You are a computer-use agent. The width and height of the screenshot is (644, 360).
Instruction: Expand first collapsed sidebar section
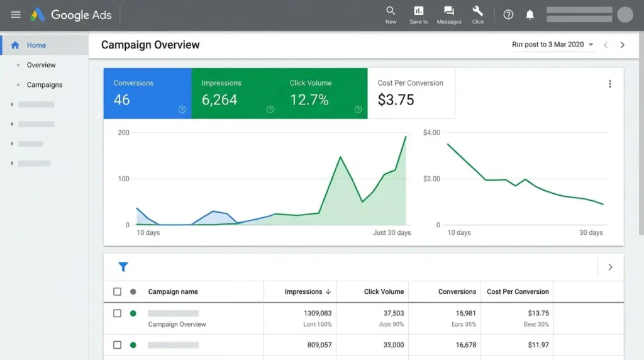(12, 104)
